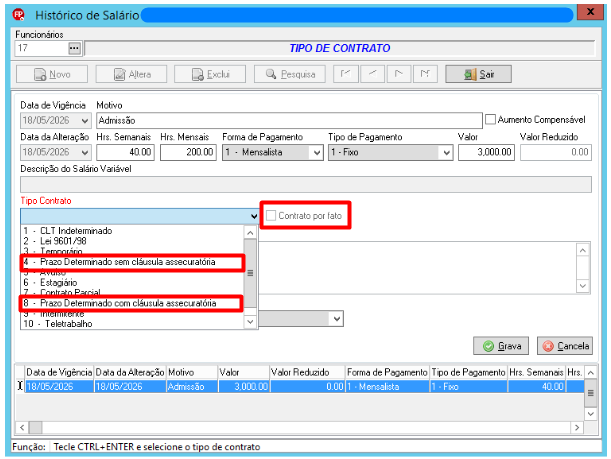This screenshot has width=611, height=459.
Task: Select 10 - Teletrabalho option
Action: [x=132, y=324]
